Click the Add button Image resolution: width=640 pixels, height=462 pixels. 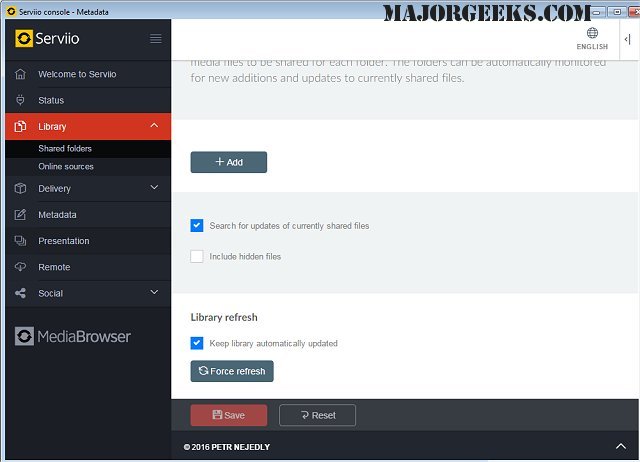click(229, 162)
